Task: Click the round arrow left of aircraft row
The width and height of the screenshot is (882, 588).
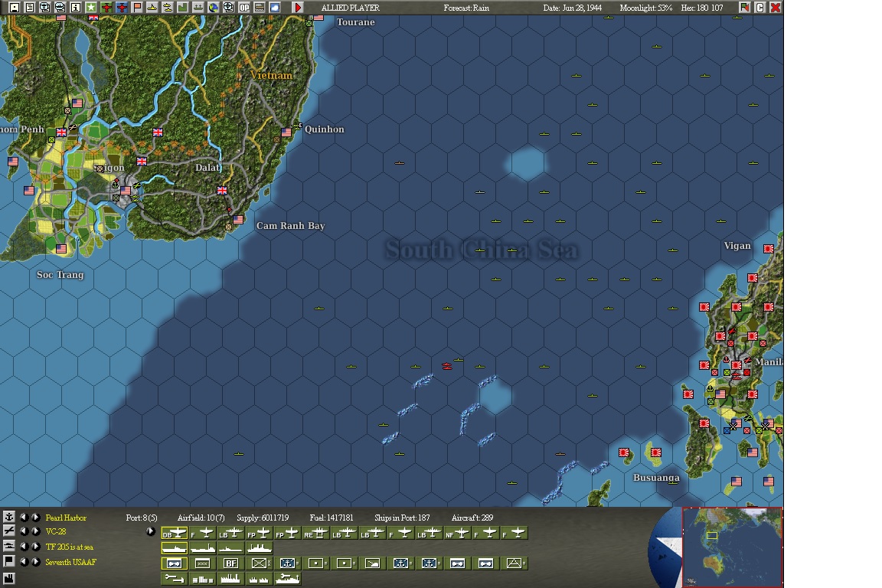Action: click(151, 531)
